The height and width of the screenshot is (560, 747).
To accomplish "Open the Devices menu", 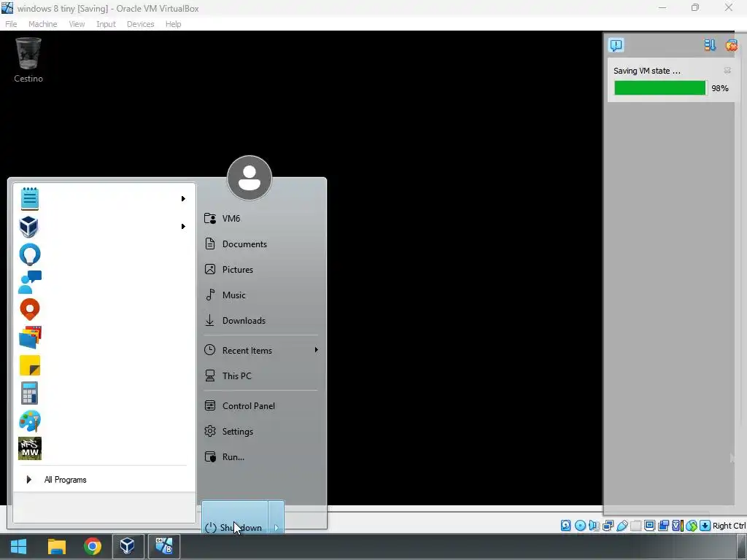I will 141,24.
